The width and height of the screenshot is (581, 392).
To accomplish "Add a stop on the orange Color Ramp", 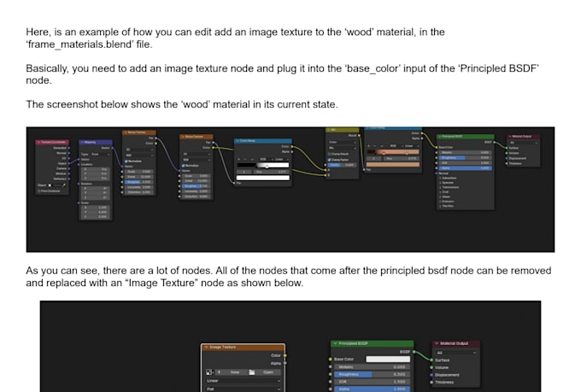I will 369,146.
